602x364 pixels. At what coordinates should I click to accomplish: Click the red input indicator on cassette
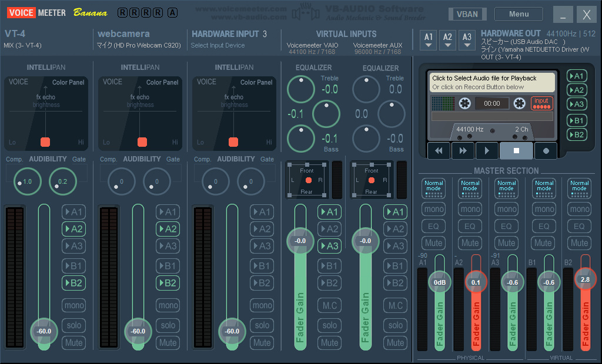(x=541, y=103)
